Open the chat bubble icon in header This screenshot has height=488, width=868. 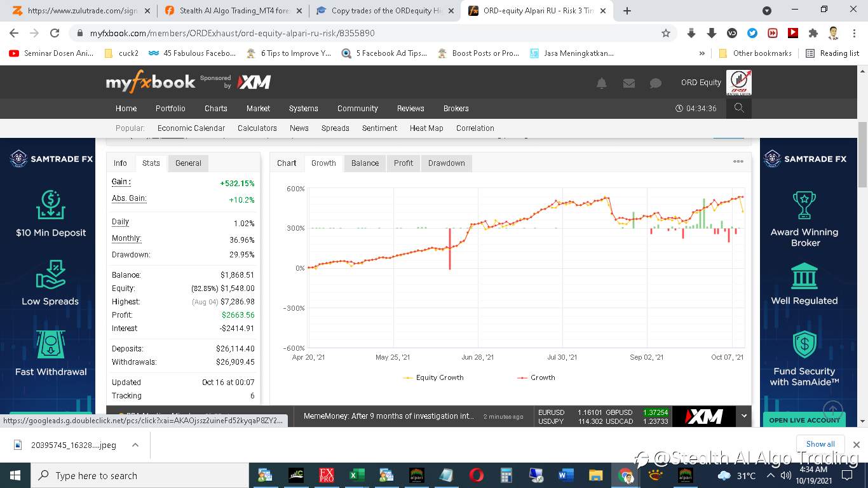coord(656,83)
